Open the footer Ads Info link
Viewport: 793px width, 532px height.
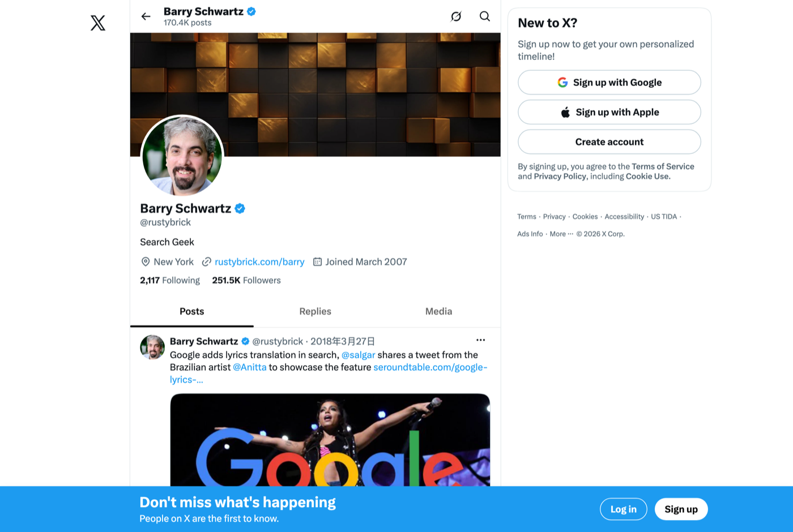click(x=530, y=234)
